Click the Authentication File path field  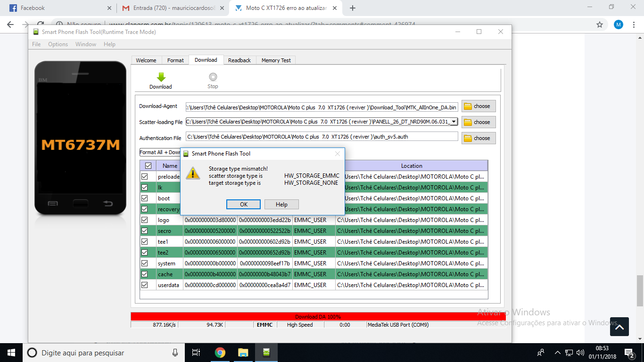pos(322,136)
